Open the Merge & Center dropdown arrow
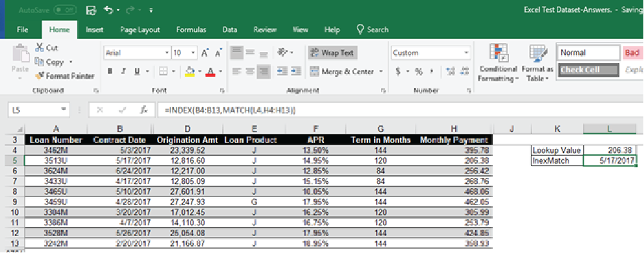This screenshot has height=253, width=644. [381, 72]
